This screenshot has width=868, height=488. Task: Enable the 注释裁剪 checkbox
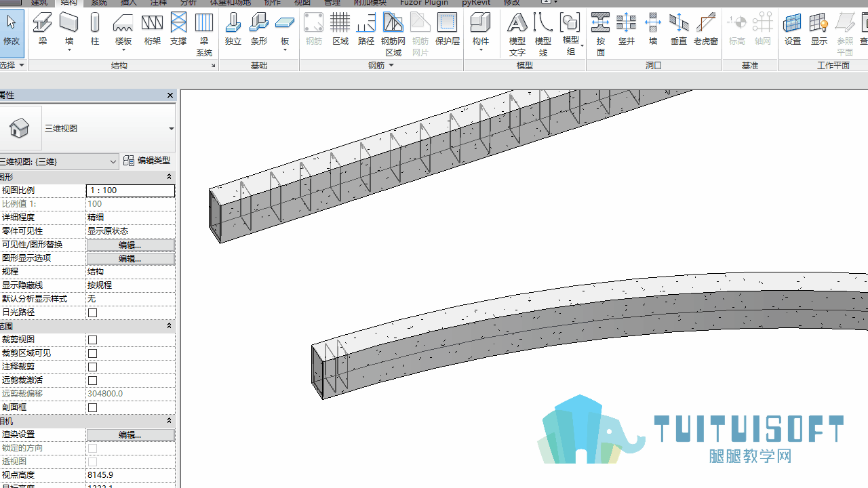point(93,367)
